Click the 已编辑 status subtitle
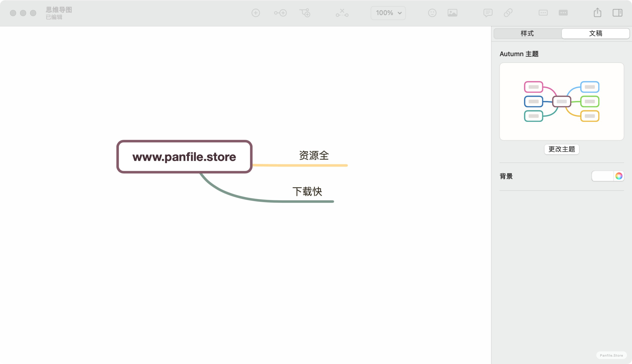The height and width of the screenshot is (364, 632). pos(54,17)
